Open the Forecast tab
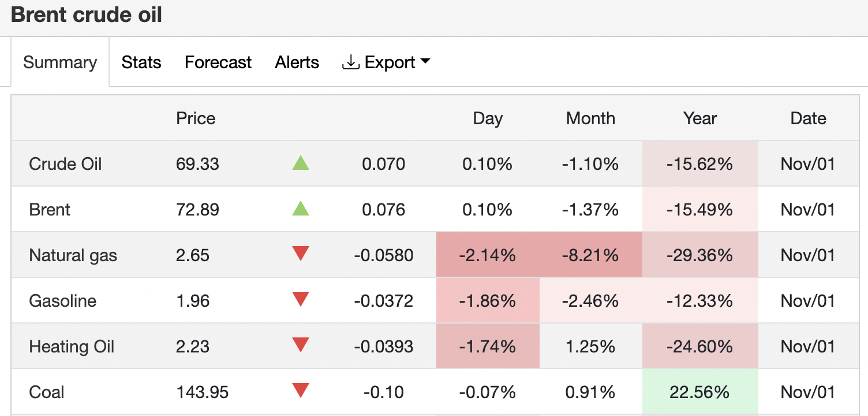This screenshot has width=868, height=416. click(x=218, y=62)
